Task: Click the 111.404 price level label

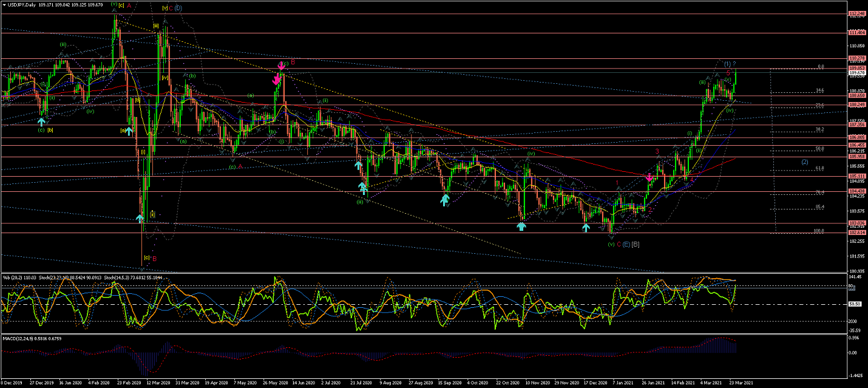Action: 856,32
